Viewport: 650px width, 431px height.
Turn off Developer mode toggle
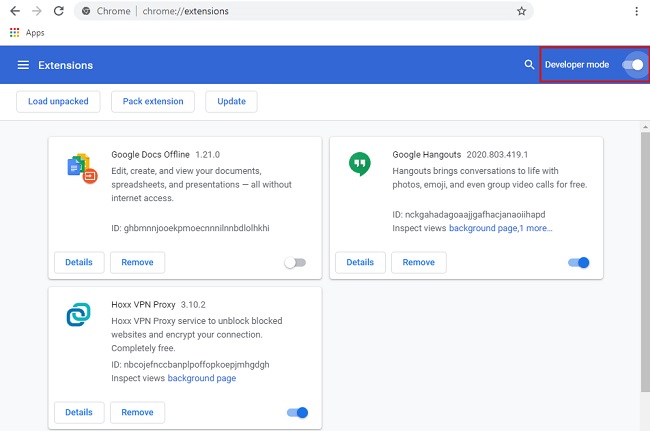[x=633, y=65]
